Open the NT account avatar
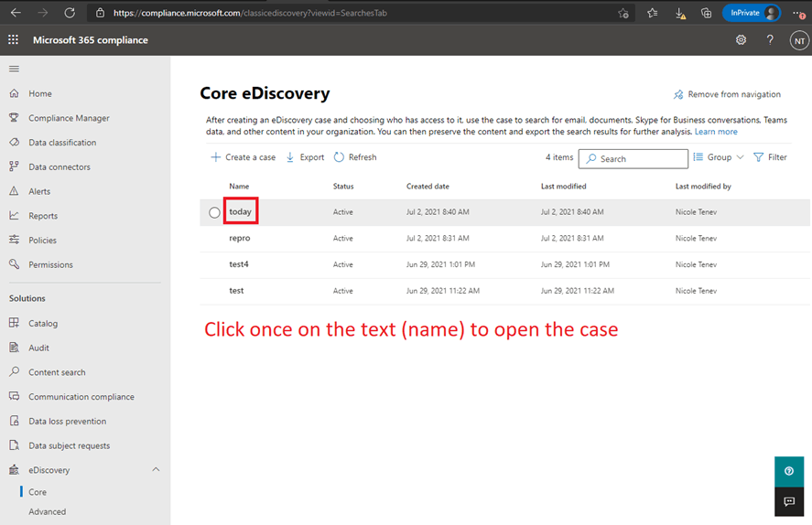This screenshot has width=812, height=525. click(799, 40)
